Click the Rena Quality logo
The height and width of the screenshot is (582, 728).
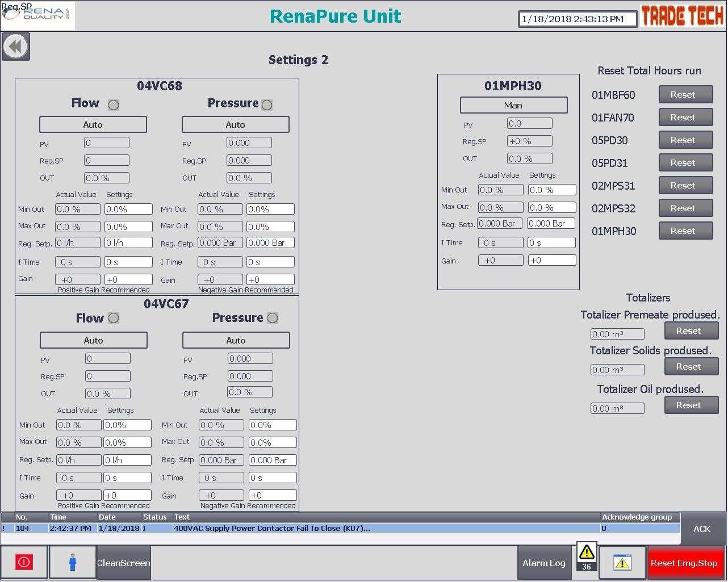[x=39, y=15]
